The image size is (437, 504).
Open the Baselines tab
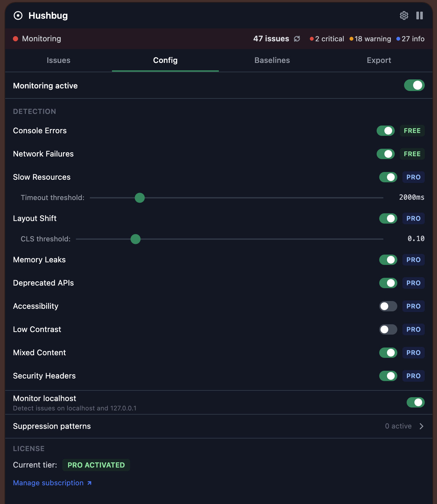272,60
